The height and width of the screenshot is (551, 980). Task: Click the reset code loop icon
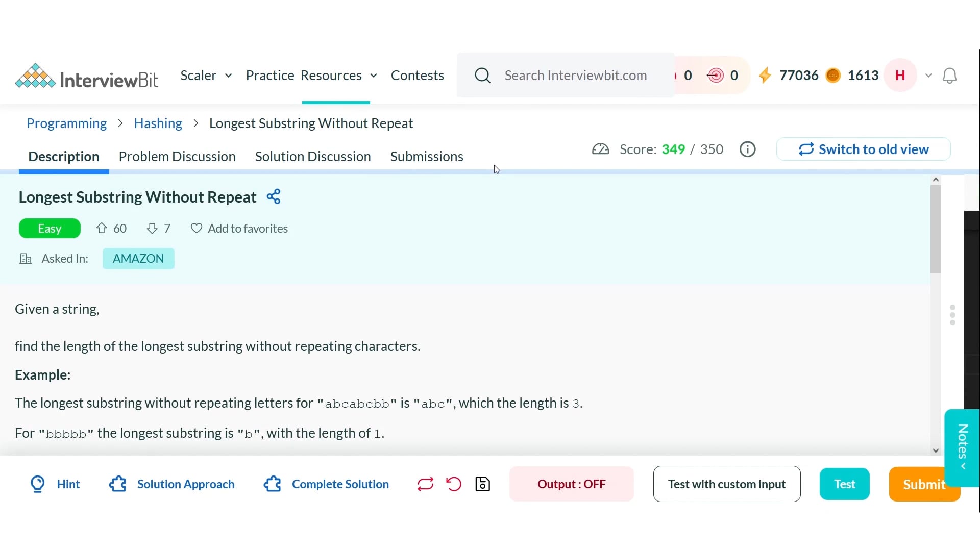[425, 484]
